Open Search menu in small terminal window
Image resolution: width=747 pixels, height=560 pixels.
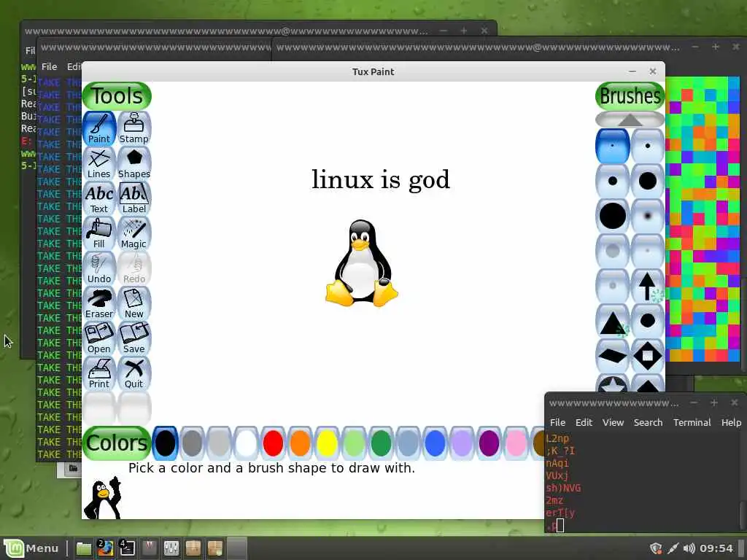[648, 422]
